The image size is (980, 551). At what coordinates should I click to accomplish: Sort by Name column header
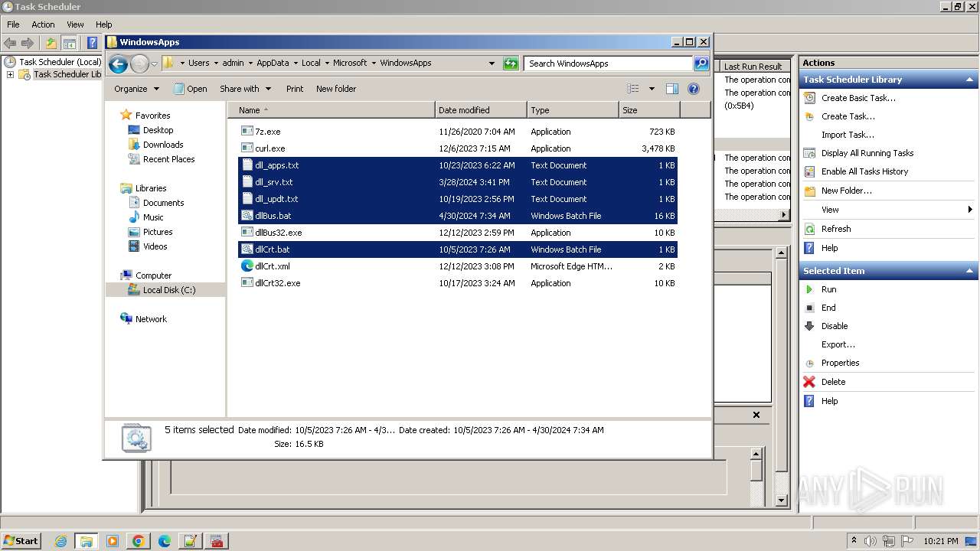332,110
